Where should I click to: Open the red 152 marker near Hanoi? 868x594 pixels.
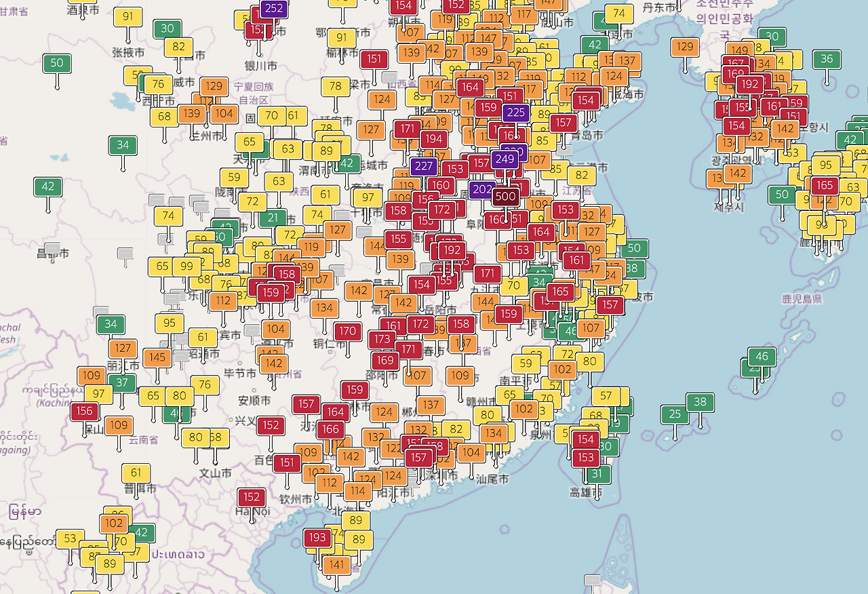252,497
